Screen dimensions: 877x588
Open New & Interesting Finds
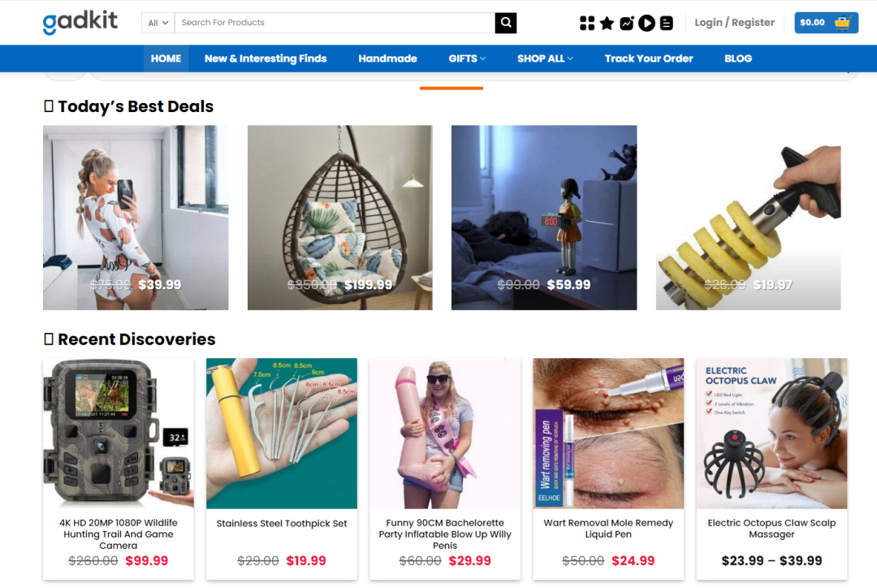(266, 58)
